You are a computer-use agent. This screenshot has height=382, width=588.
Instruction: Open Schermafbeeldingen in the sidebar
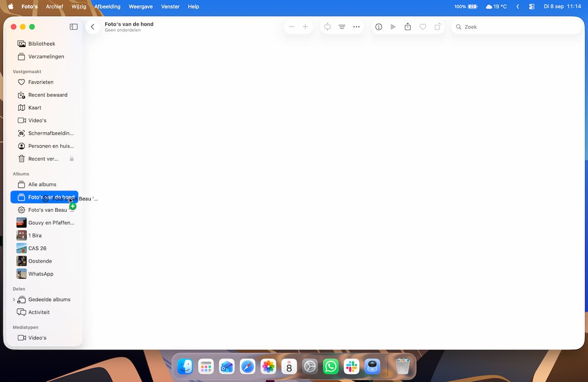44,133
